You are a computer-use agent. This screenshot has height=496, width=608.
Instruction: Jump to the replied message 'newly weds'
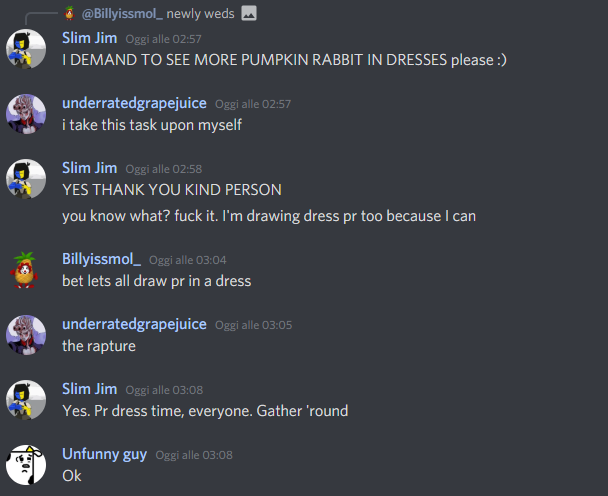point(200,14)
